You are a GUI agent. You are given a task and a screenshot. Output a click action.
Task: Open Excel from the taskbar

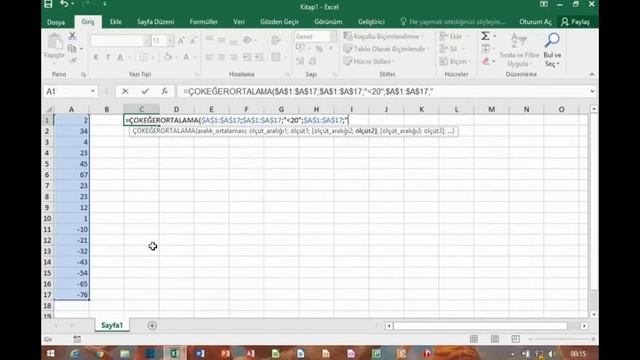pos(174,353)
